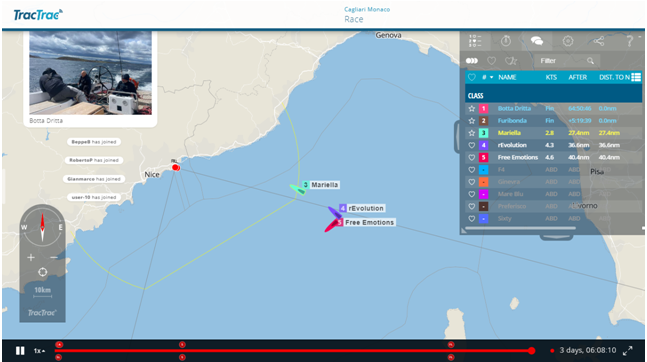Open the chat messages tab
This screenshot has height=362, width=647.
537,41
